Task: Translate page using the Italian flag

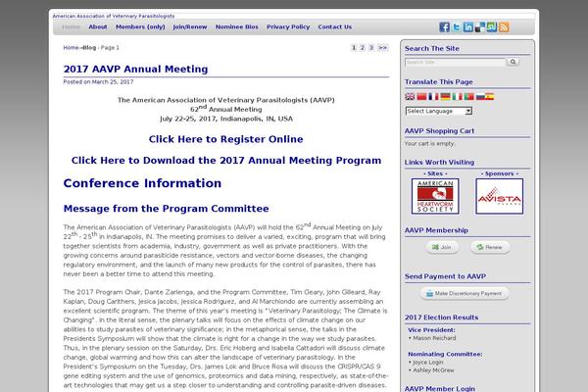Action: point(457,96)
